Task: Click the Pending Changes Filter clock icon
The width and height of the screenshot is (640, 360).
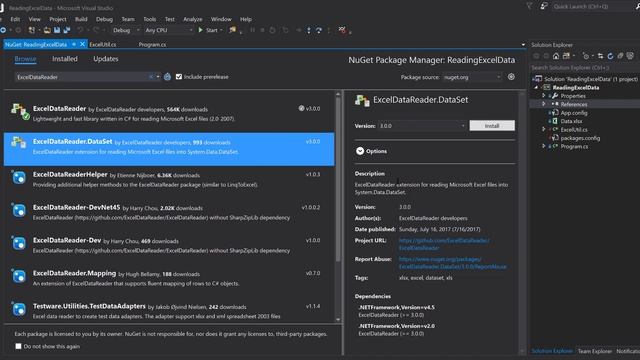Action: pos(586,56)
